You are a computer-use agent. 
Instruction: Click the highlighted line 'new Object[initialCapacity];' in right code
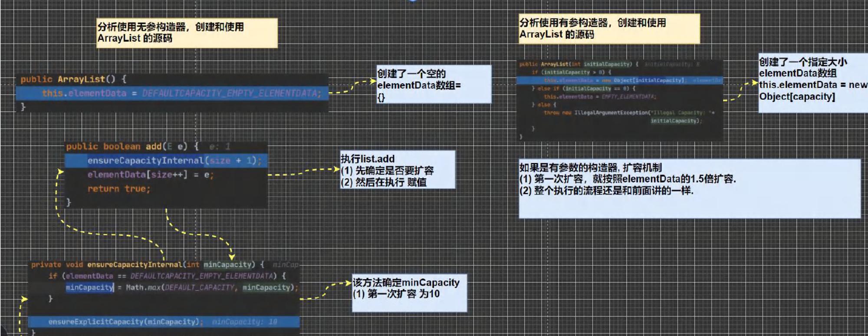coord(620,80)
